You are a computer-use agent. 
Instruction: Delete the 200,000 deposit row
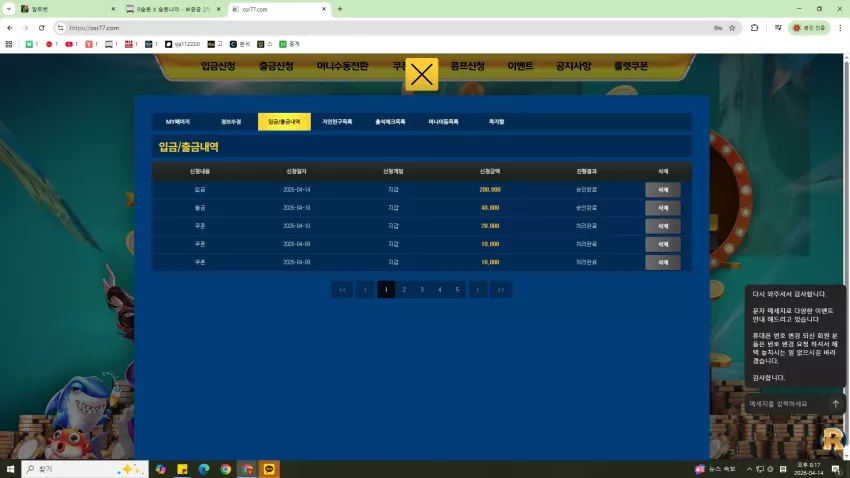click(663, 190)
